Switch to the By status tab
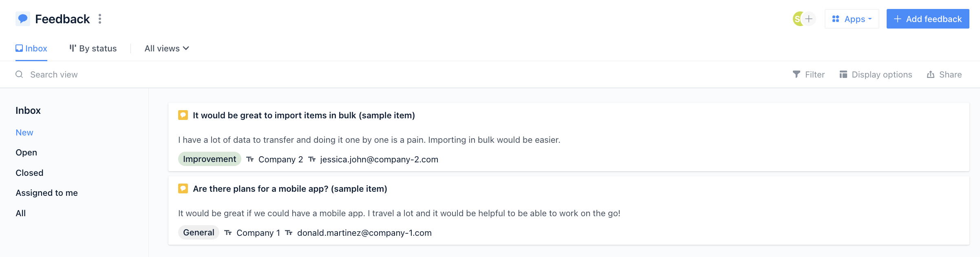The image size is (980, 257). pyautogui.click(x=93, y=48)
